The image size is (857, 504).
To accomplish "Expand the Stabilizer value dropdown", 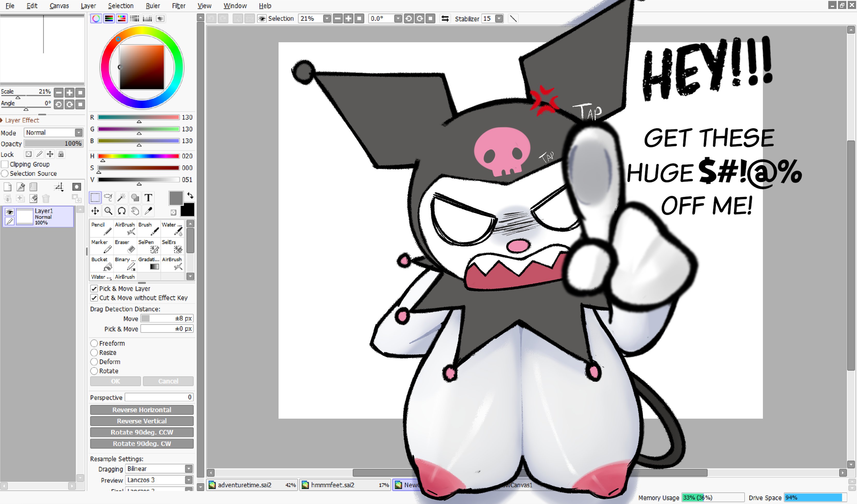I will [499, 19].
